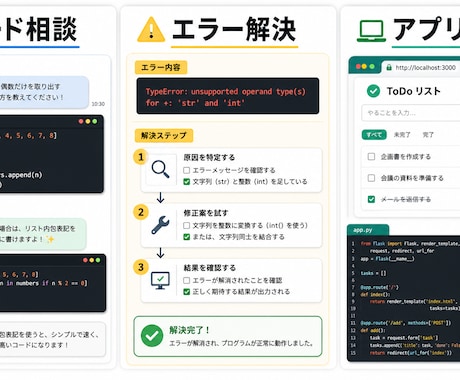Image resolution: width=460 pixels, height=380 pixels.
Task: Check the todo item 会議の資料を準備する
Action: 371,178
